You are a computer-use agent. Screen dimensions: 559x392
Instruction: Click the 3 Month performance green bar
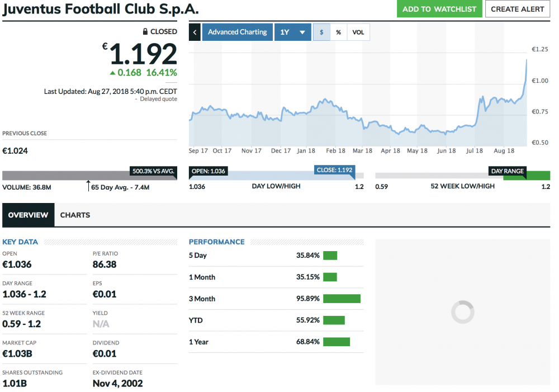[x=342, y=299]
